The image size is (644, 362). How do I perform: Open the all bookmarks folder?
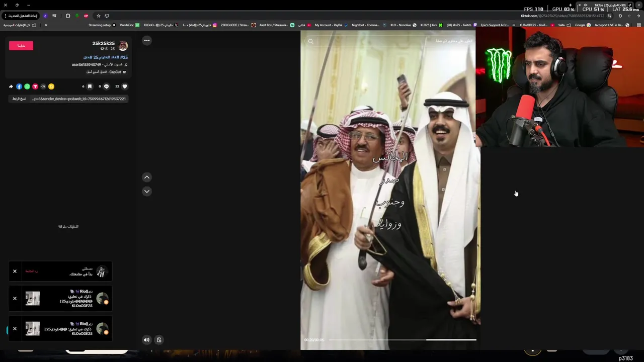[20, 25]
